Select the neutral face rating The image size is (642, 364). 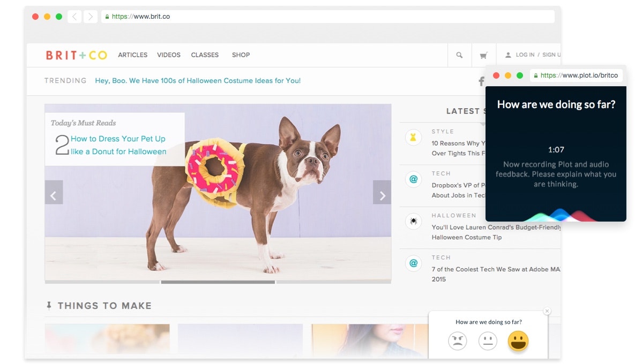(488, 340)
